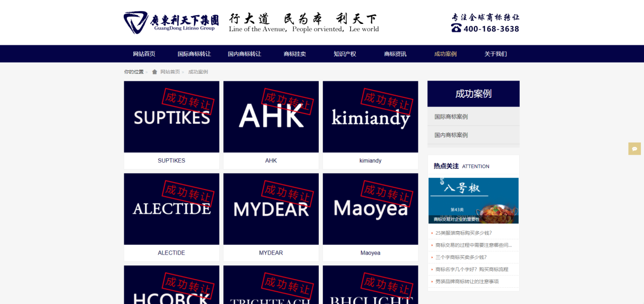
Task: Open 知识产权 menu item
Action: tap(345, 54)
